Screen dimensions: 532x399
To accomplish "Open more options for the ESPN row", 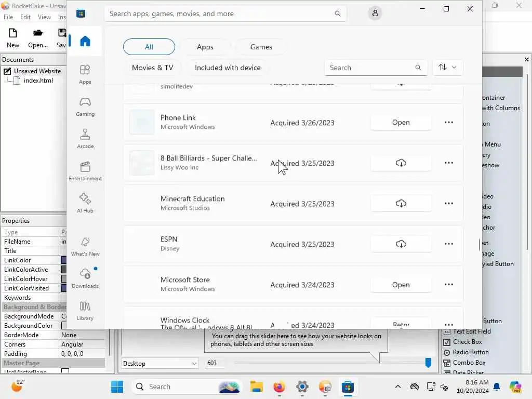I will click(x=448, y=244).
